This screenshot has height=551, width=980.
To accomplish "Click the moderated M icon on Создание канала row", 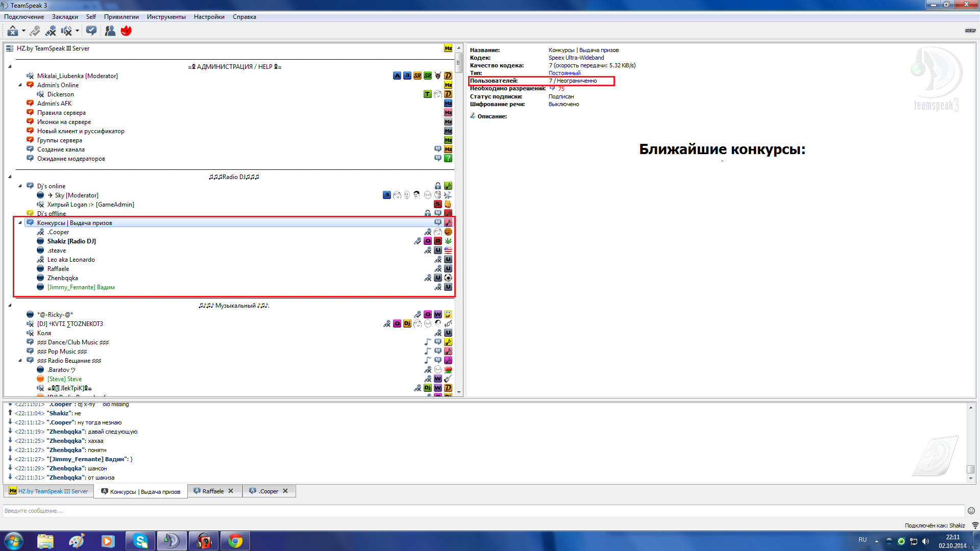I will click(x=438, y=149).
